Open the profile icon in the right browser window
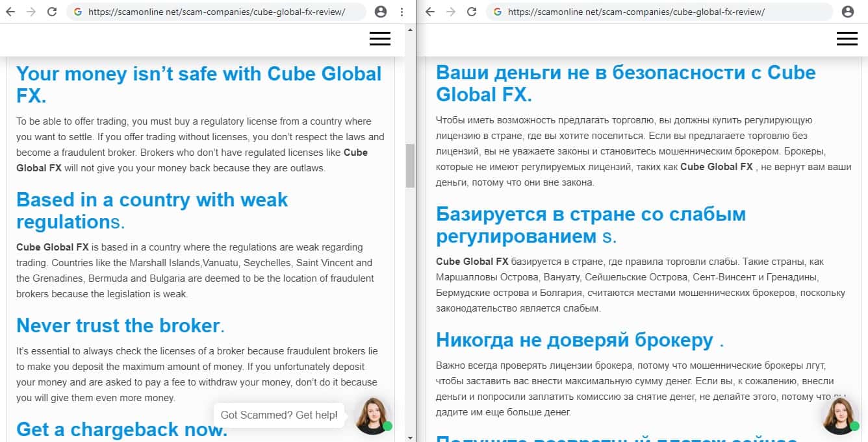This screenshot has width=868, height=442. coord(847,12)
